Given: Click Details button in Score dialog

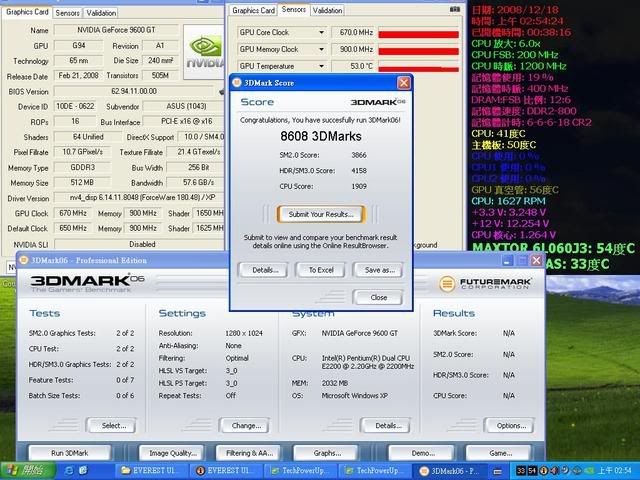Looking at the screenshot, I should point(264,270).
